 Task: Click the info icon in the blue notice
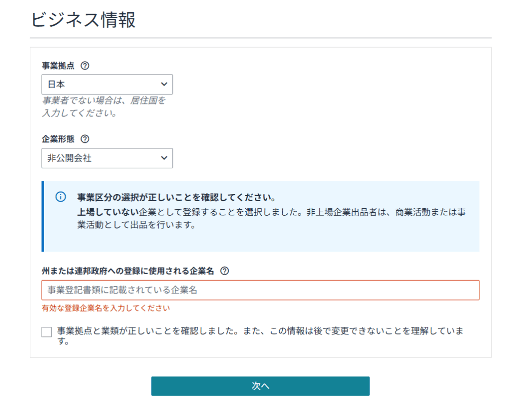coord(60,197)
